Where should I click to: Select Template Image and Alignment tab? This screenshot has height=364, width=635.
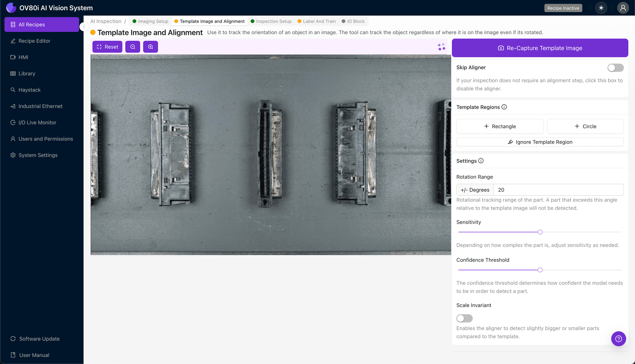[209, 21]
